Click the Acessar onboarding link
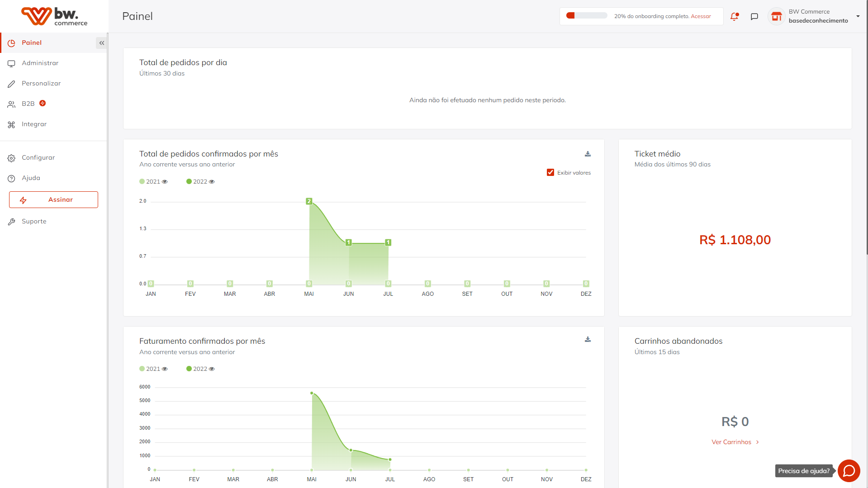Viewport: 868px width, 488px height. pyautogui.click(x=701, y=16)
